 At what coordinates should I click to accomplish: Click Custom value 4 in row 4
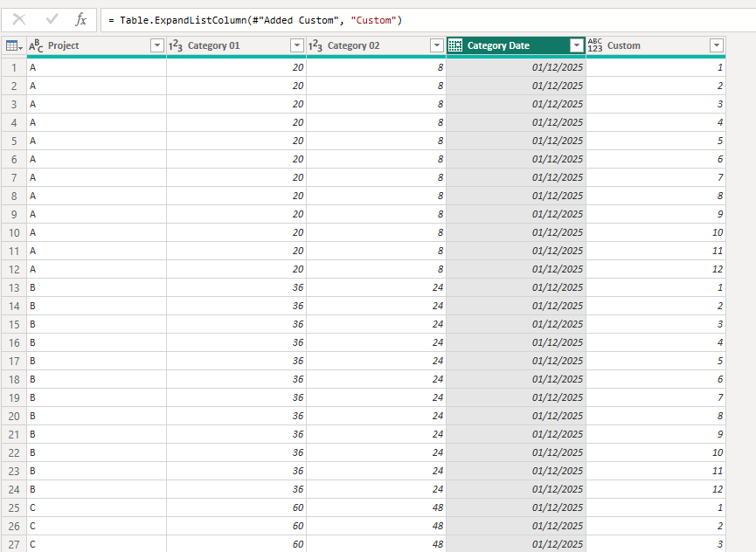(655, 123)
